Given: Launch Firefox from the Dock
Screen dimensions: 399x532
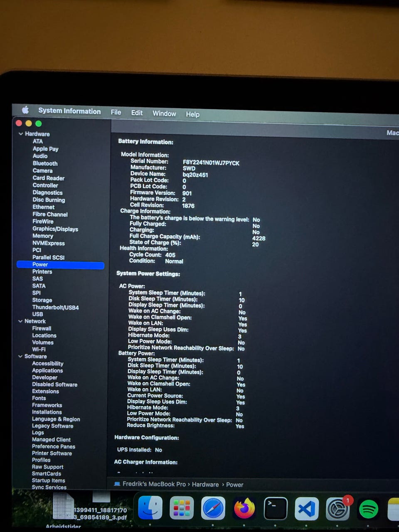Looking at the screenshot, I should pos(244,508).
